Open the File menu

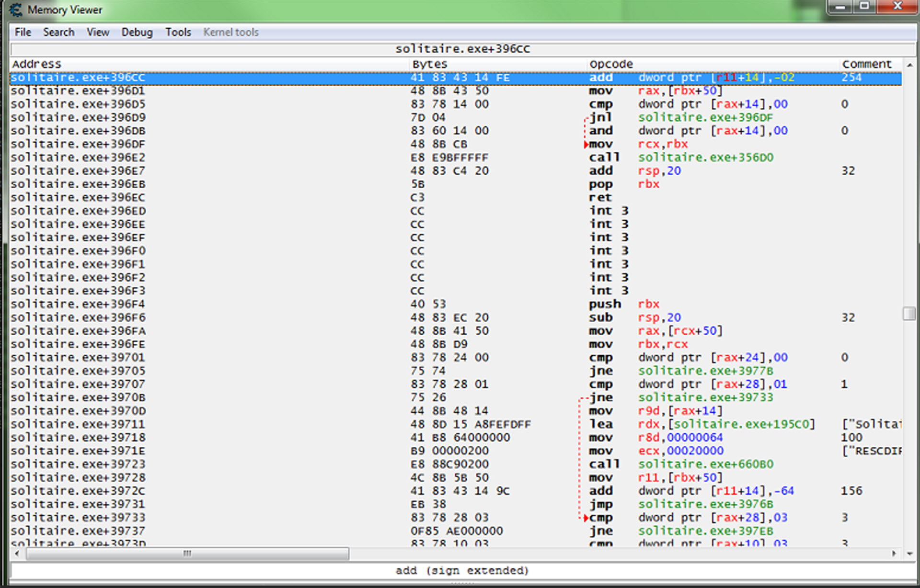click(23, 32)
